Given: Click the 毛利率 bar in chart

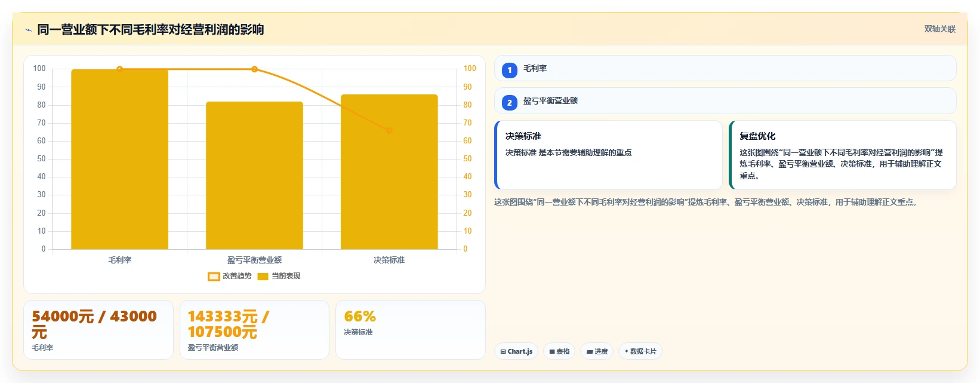Looking at the screenshot, I should (120, 159).
